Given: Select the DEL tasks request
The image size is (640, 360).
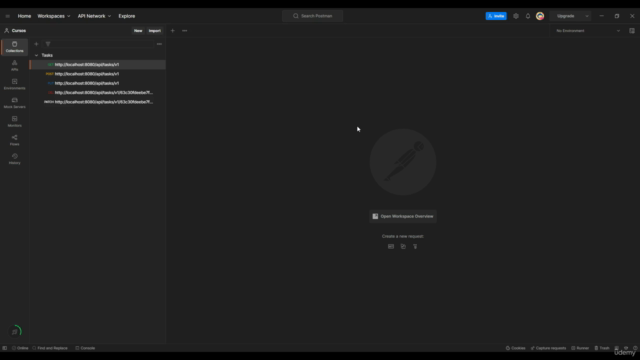Looking at the screenshot, I should [x=97, y=93].
